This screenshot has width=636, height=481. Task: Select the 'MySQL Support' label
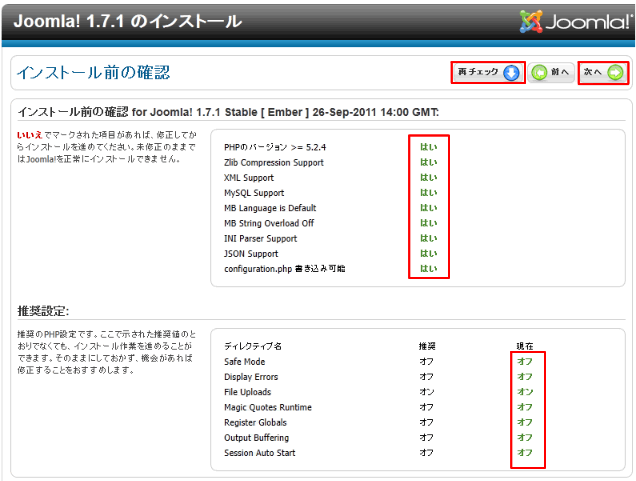click(x=254, y=193)
